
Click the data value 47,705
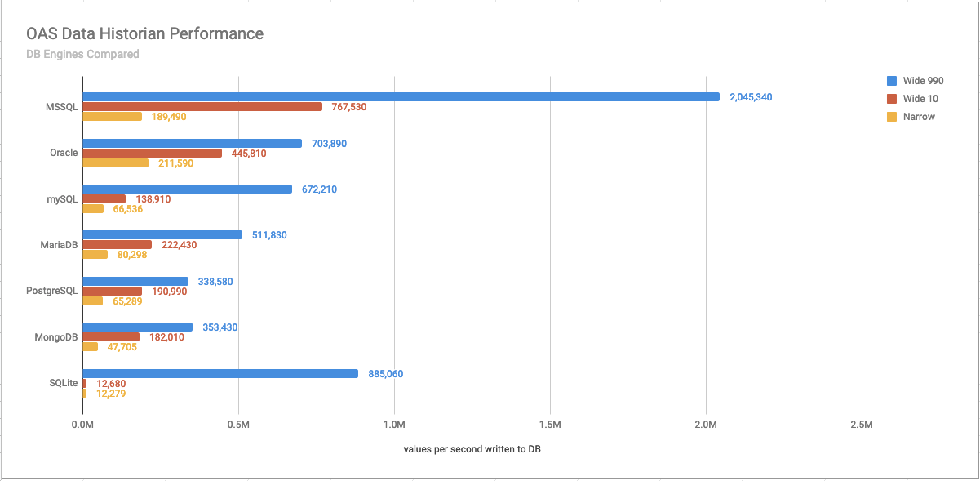122,347
